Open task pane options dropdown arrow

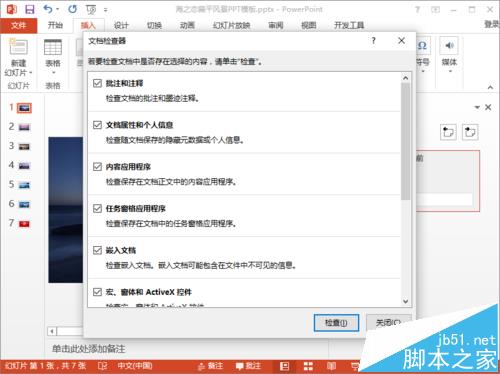click(x=477, y=107)
